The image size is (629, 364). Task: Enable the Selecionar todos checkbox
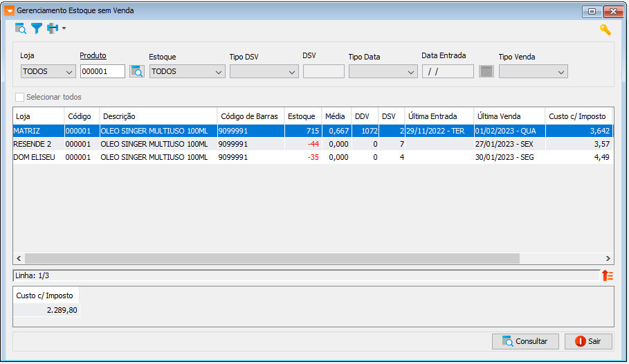(19, 97)
